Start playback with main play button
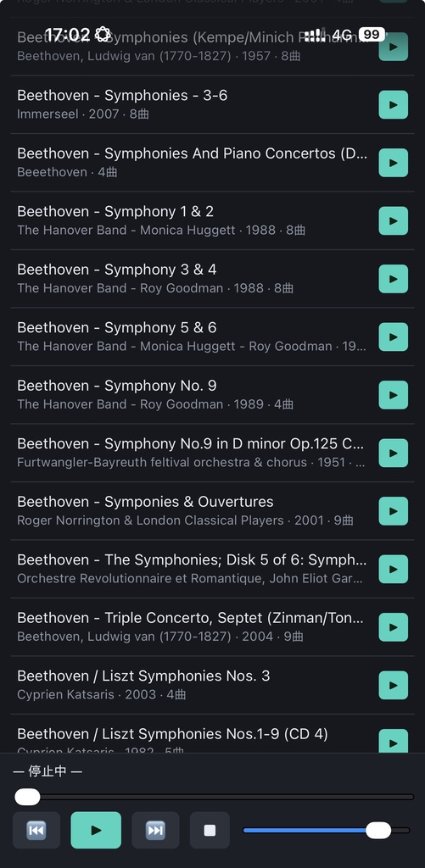425x868 pixels. [96, 830]
